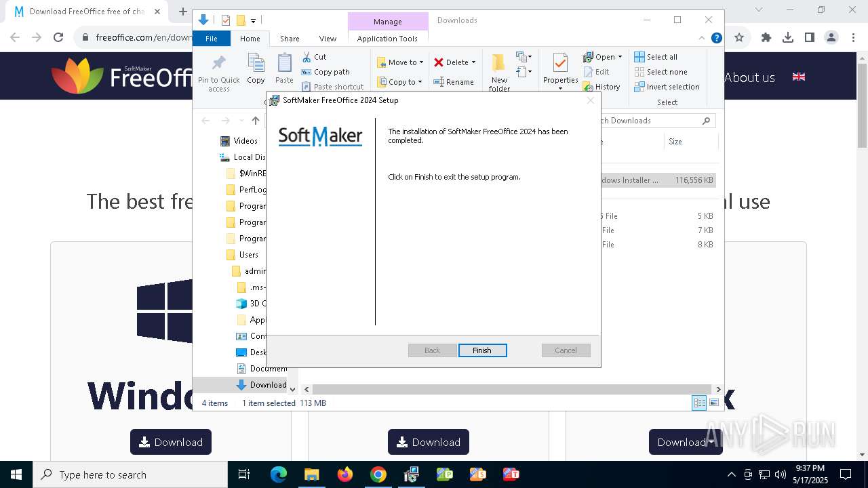Copy the selected file in Explorer
868x488 pixels.
click(x=256, y=68)
